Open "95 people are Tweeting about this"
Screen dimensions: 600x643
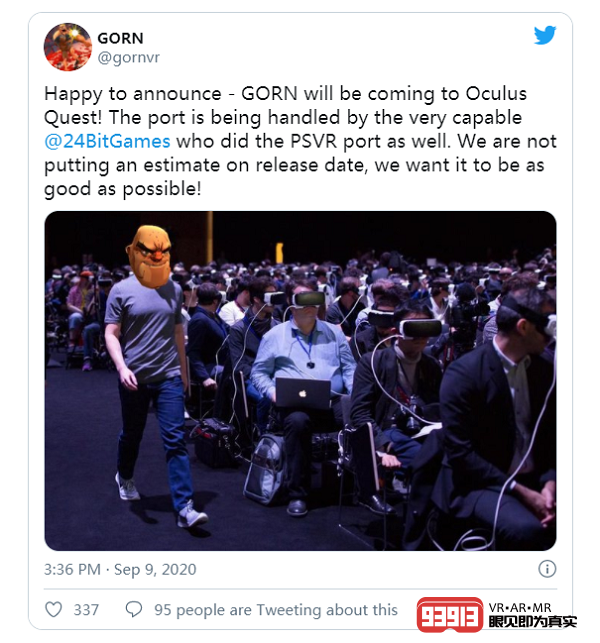(x=276, y=610)
